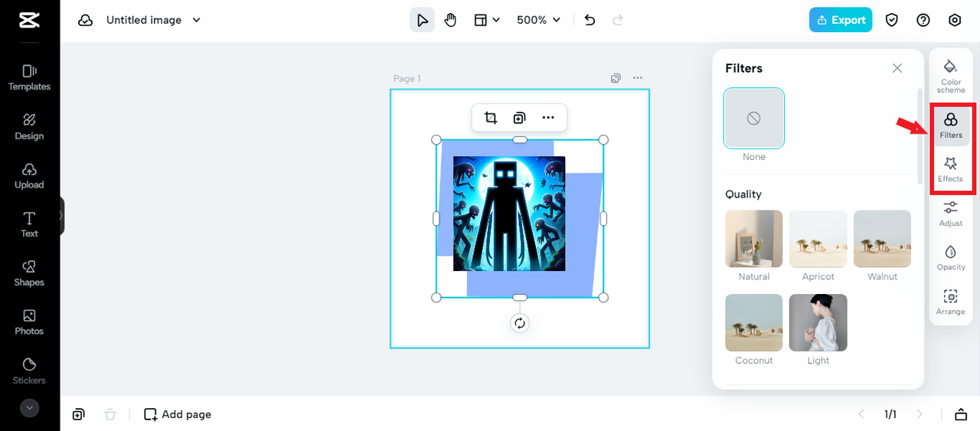The image size is (980, 431).
Task: Open the Color scheme tool
Action: pyautogui.click(x=951, y=76)
